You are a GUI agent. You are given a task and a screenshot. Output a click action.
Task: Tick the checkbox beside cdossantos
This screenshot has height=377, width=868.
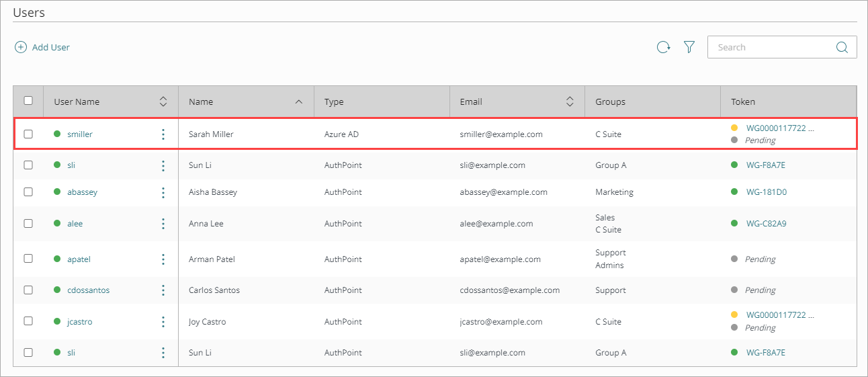click(28, 290)
